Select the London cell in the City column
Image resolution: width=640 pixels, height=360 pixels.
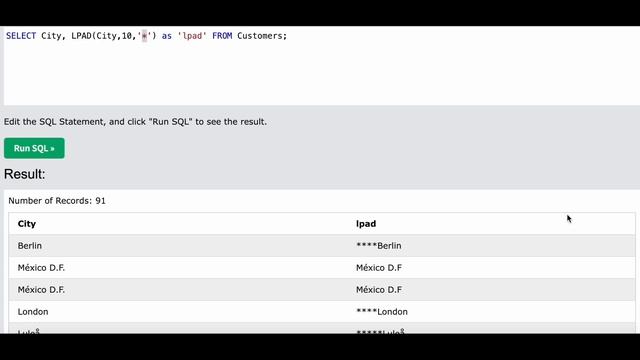pos(33,312)
